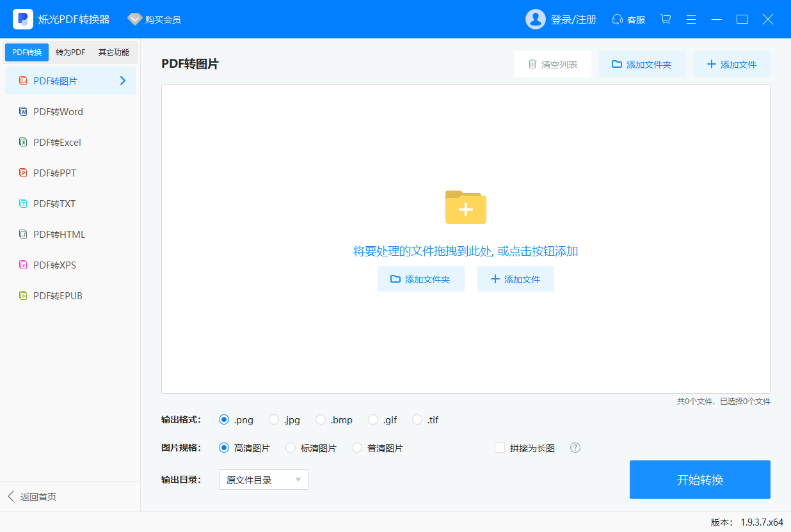Screen dimensions: 791x532
Task: Open customer service via 客服 headset icon
Action: 628,19
